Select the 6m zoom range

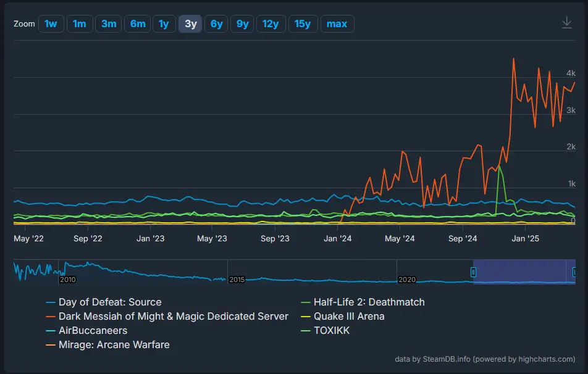click(x=136, y=23)
